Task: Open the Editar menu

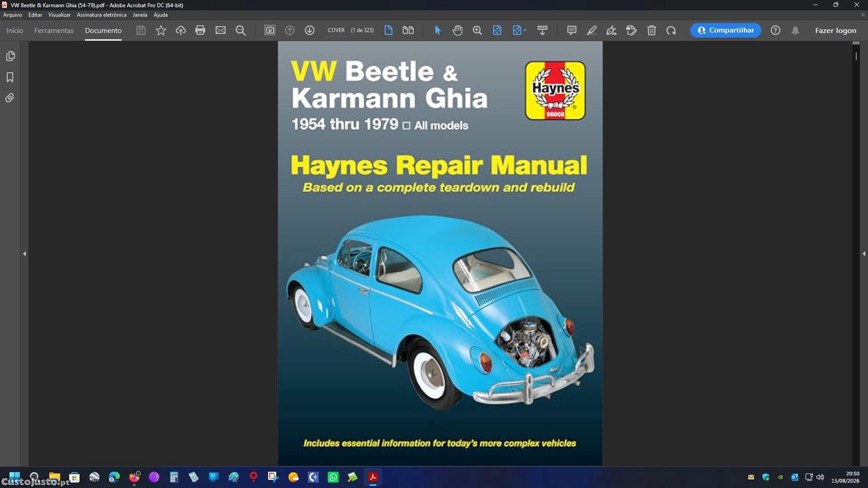Action: point(35,15)
